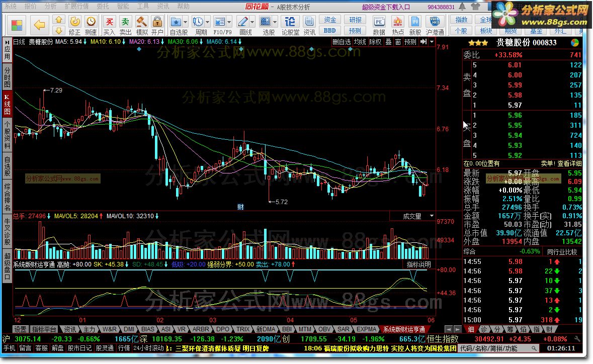The height and width of the screenshot is (364, 593).
Task: Click the 周期 clock icon
Action: [x=197, y=22]
